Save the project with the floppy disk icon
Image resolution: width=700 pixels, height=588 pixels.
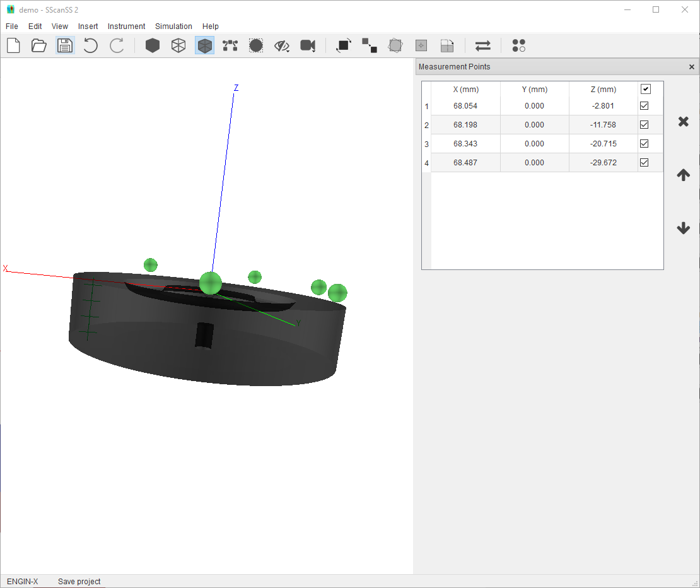tap(65, 45)
